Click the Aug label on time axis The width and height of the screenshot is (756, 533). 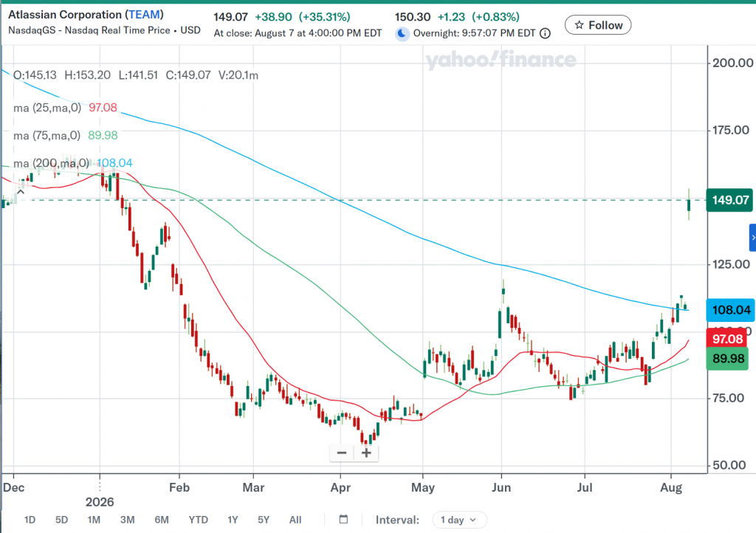pos(671,487)
